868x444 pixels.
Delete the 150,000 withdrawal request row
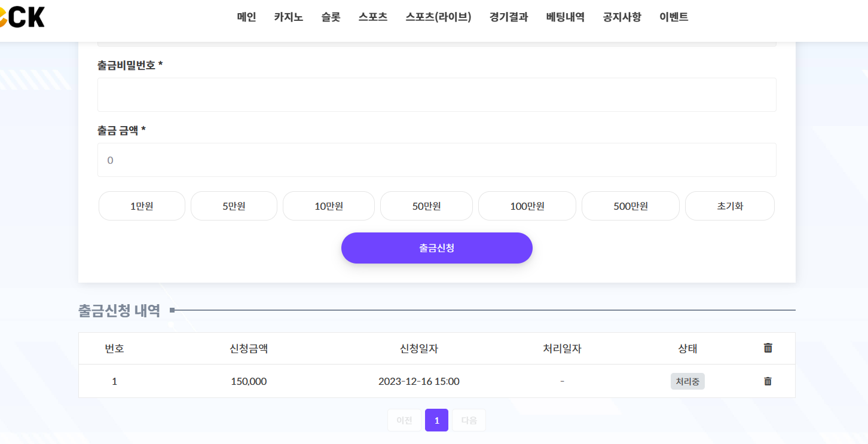768,381
